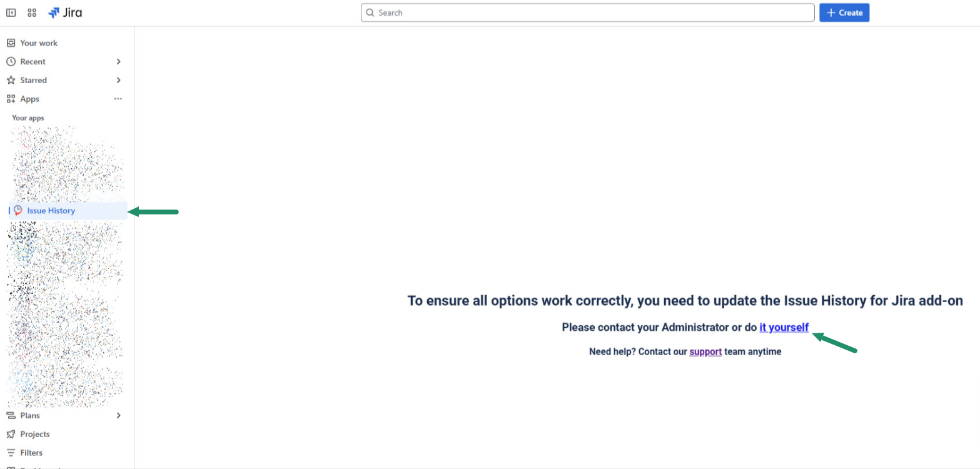The height and width of the screenshot is (469, 980).
Task: Click the Recent clock icon
Action: (11, 61)
